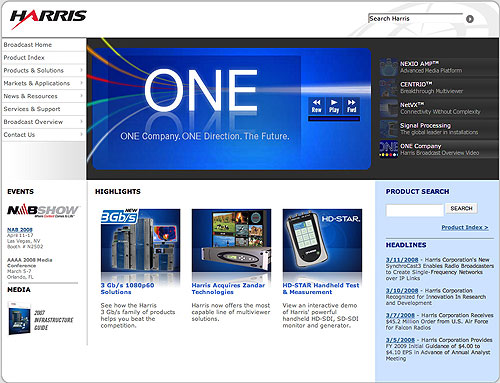The image size is (500, 383).
Task: Click 2007 Infrastructure Guide title text
Action: (53, 320)
